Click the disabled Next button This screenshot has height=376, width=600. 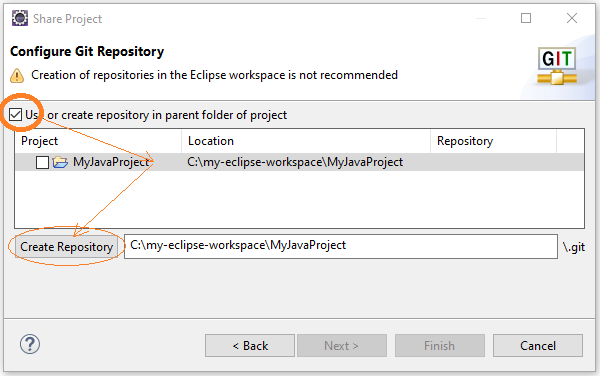pyautogui.click(x=342, y=346)
